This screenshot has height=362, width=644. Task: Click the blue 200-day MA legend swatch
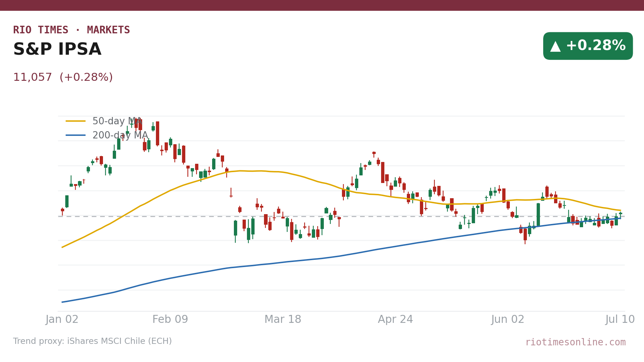point(76,135)
